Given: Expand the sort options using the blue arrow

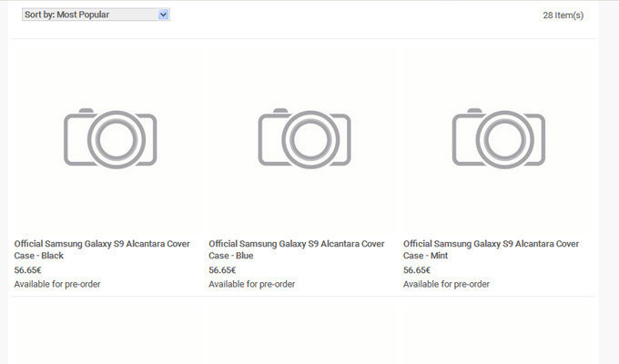Looking at the screenshot, I should tap(163, 15).
